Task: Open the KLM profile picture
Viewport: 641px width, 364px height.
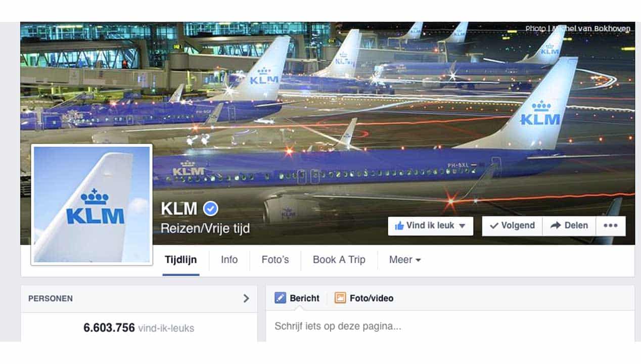Action: pos(91,204)
